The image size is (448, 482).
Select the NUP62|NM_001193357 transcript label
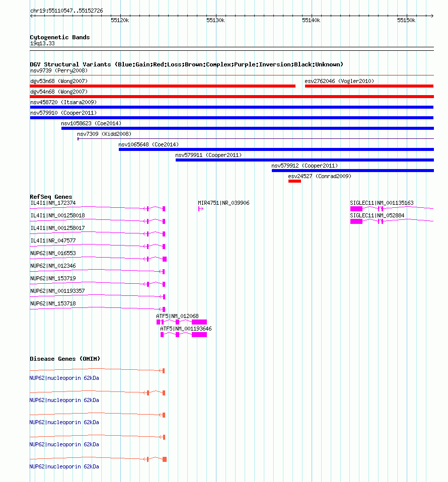pyautogui.click(x=57, y=291)
